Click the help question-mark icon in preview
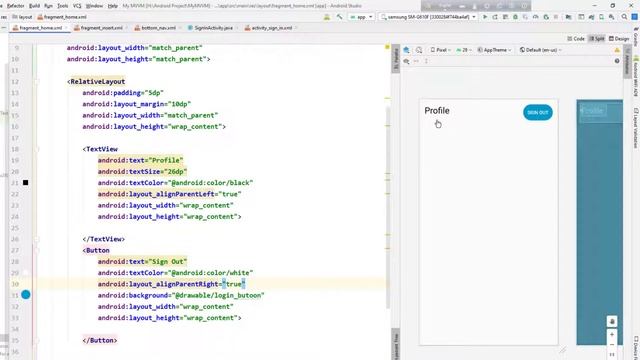640x360 pixels. 617,61
